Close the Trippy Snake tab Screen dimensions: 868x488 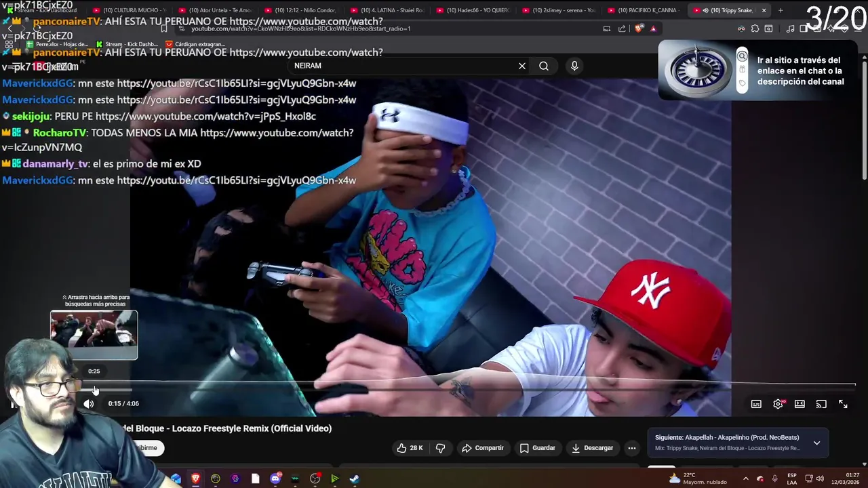[x=764, y=10]
